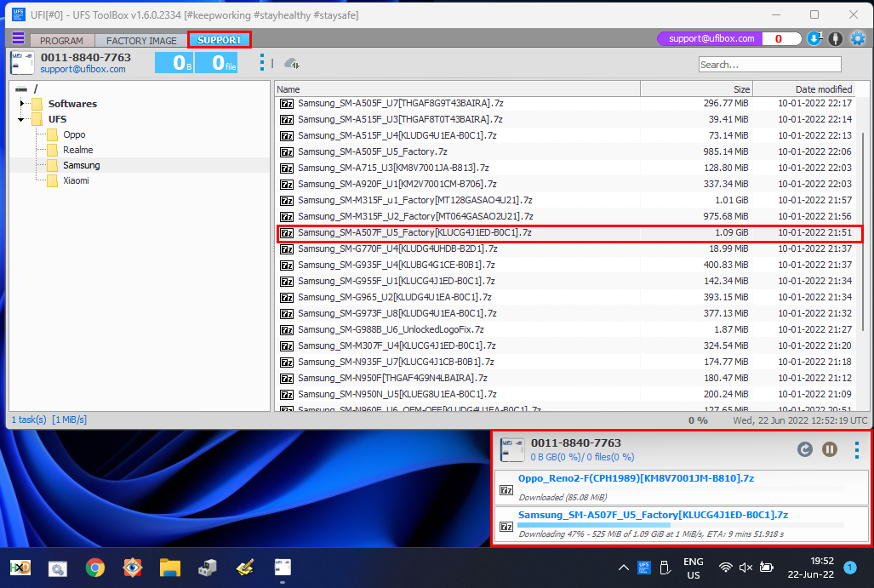Switch to the PROGRAM tab
Viewport: 874px width, 588px height.
coord(61,40)
